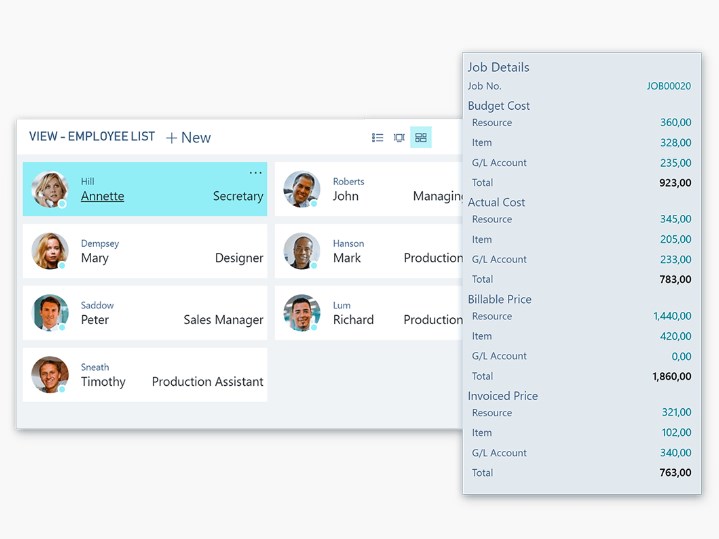Click Timothy Sneath's avatar picture
This screenshot has height=539, width=719.
point(49,375)
